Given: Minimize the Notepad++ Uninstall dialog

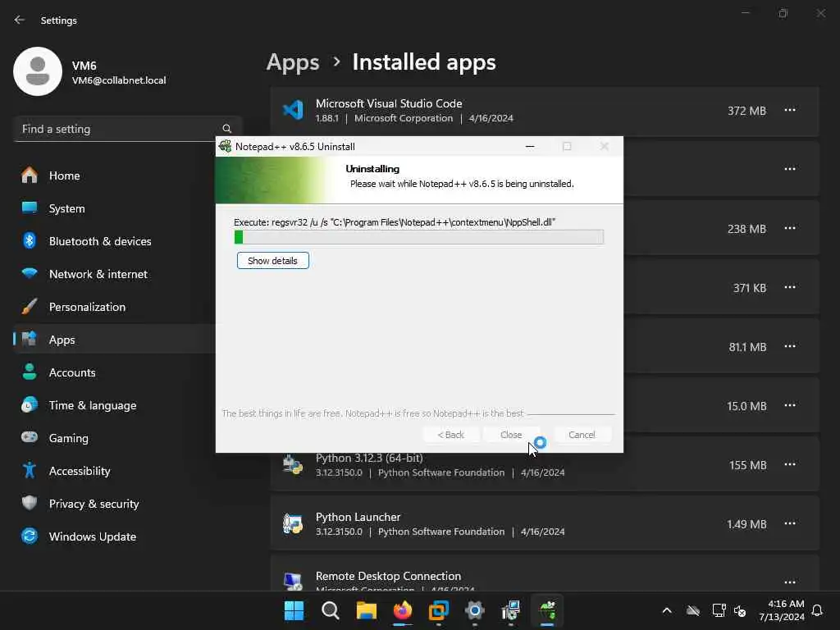Looking at the screenshot, I should (530, 146).
